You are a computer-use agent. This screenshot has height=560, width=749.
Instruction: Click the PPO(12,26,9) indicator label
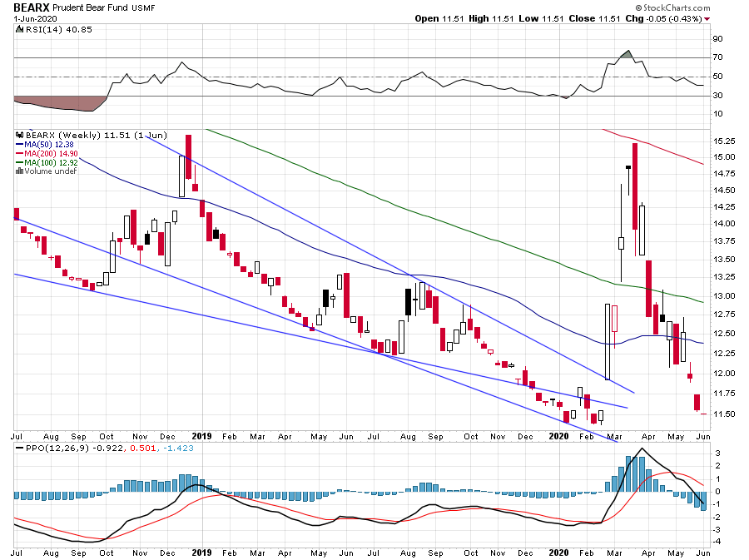click(x=57, y=448)
